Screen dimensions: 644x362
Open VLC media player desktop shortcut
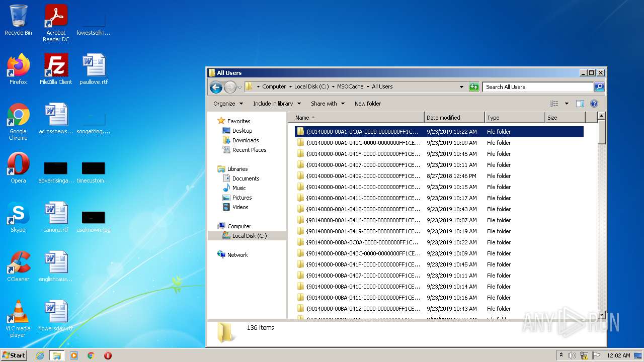coord(18,319)
